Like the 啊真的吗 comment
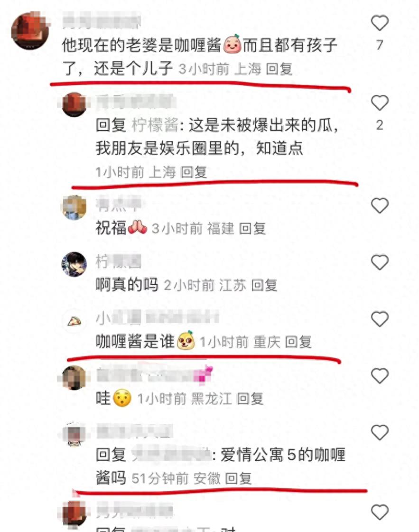The height and width of the screenshot is (532, 419). tap(379, 262)
